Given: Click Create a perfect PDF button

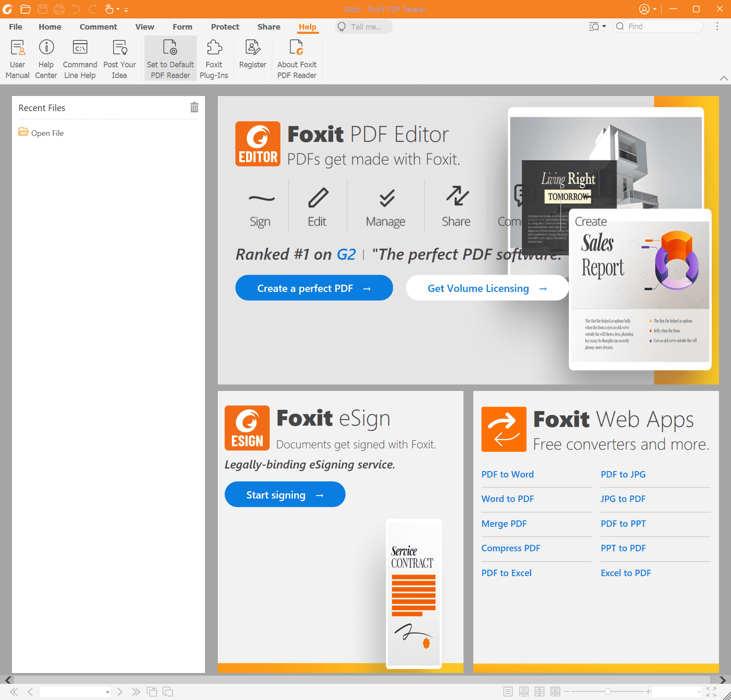Looking at the screenshot, I should click(x=314, y=288).
